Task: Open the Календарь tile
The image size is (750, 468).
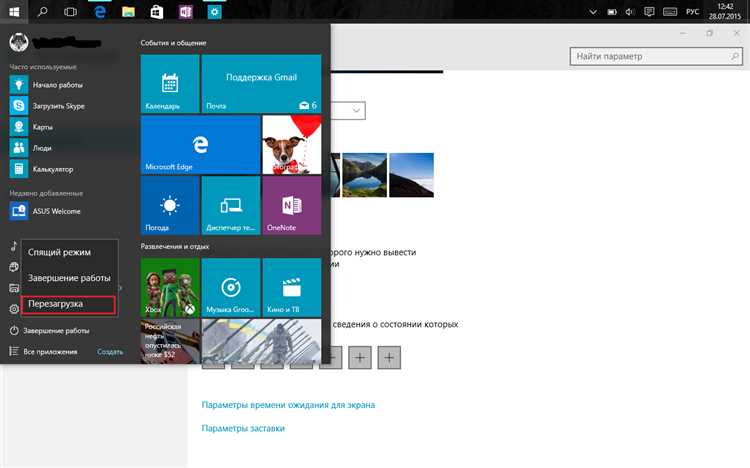Action: click(170, 84)
